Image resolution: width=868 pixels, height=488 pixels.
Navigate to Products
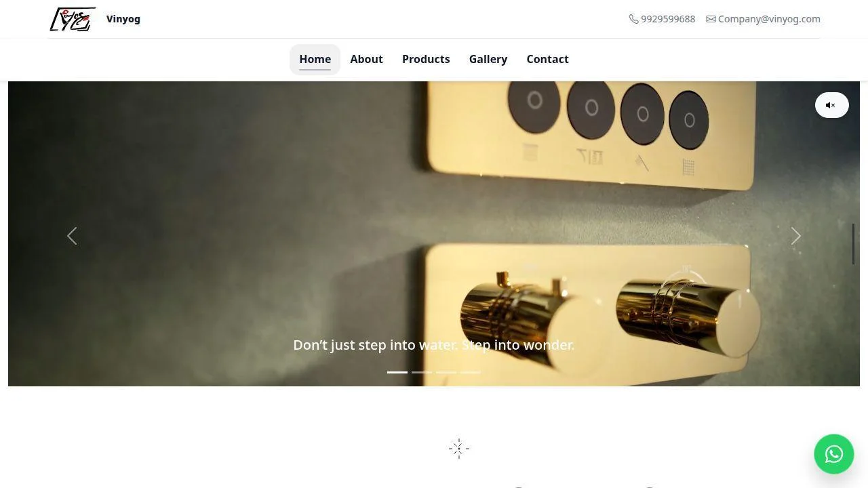point(426,59)
